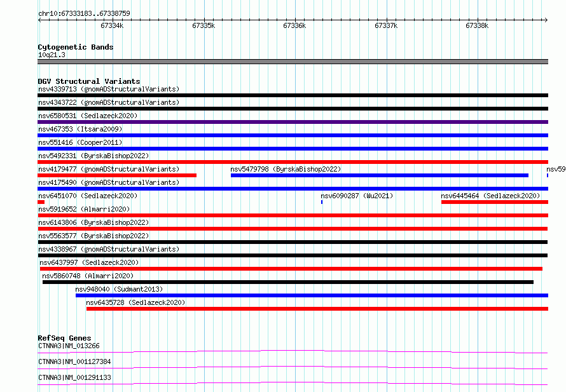Open the nsv551416 (Cooper2011) label
Screen dimensions: 566x392
[80, 142]
